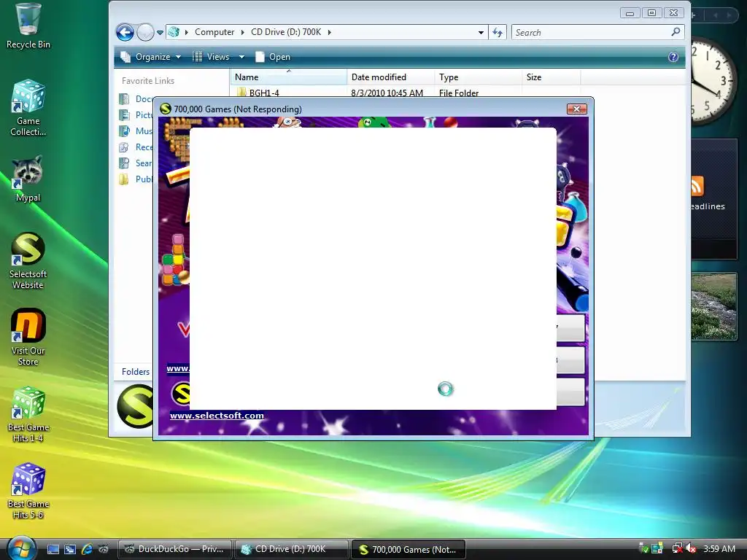Switch to 700,000 Games taskbar button
The width and height of the screenshot is (747, 560).
point(408,550)
